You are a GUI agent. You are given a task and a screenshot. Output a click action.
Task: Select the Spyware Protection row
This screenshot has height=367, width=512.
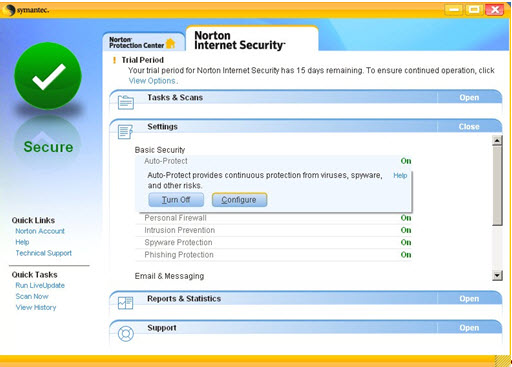(x=273, y=243)
